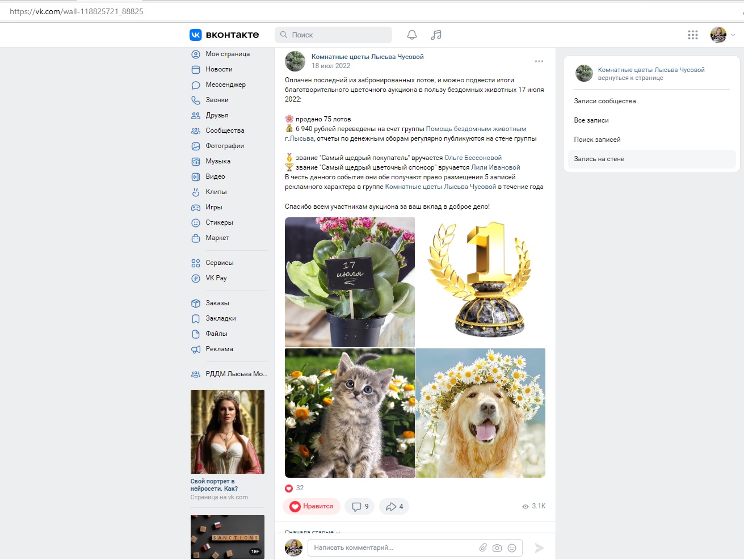Click the Мессенджер chat bubble icon
Screen dimensions: 744x560
(x=196, y=85)
